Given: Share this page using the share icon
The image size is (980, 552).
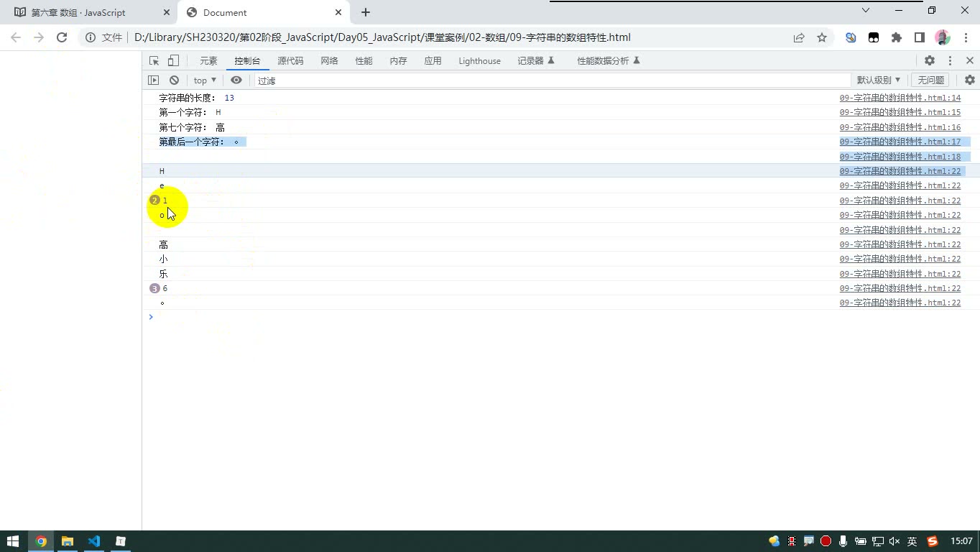Looking at the screenshot, I should point(799,37).
